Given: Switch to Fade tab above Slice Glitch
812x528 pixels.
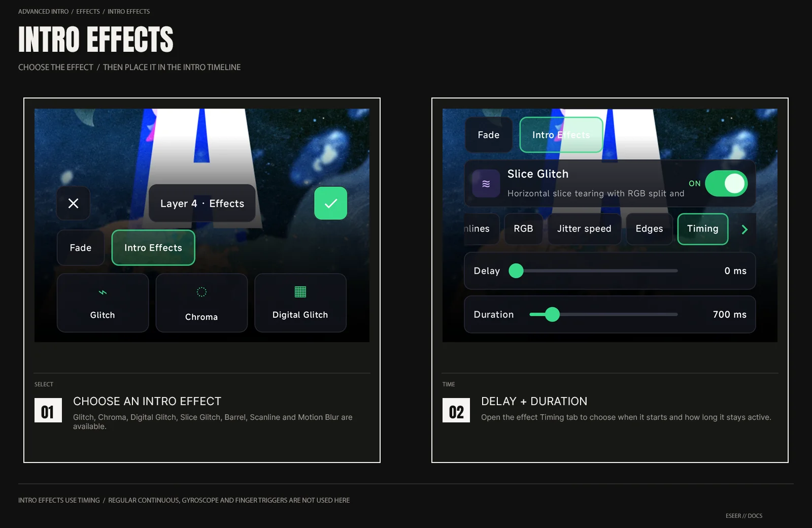Looking at the screenshot, I should pyautogui.click(x=489, y=135).
